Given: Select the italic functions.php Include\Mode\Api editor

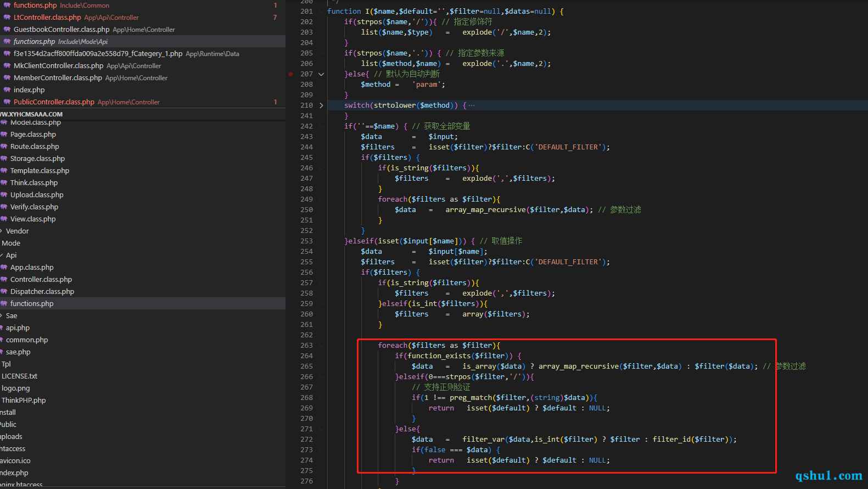Looking at the screenshot, I should click(143, 41).
